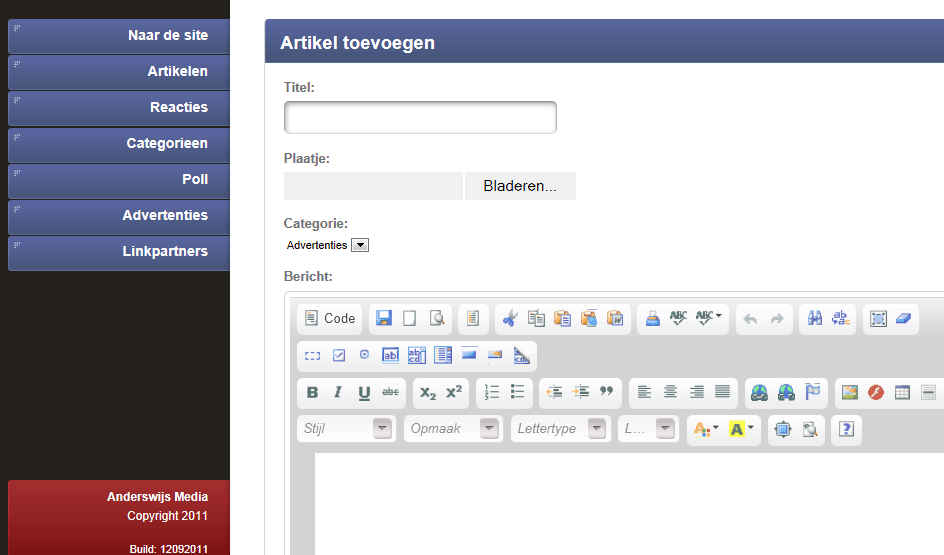
Task: Click the Code source view button
Action: (329, 318)
